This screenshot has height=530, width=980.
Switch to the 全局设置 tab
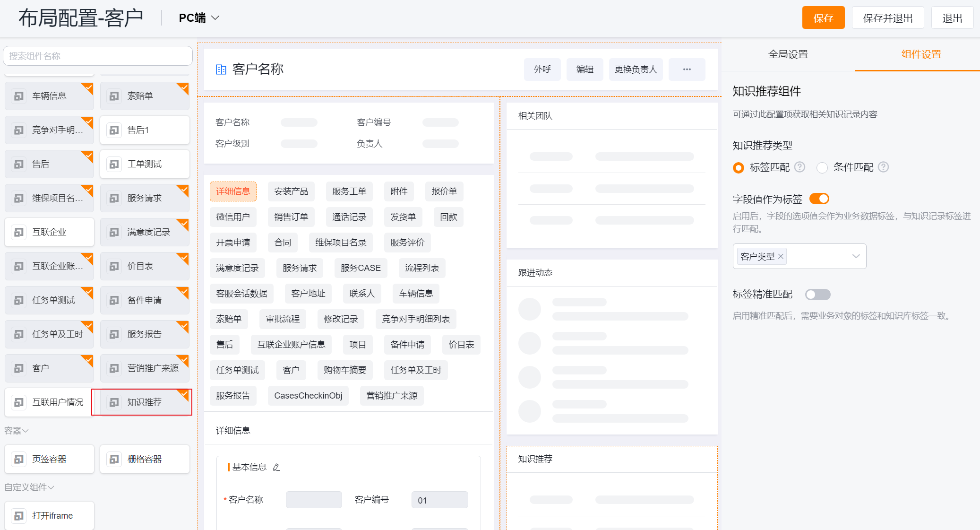[x=788, y=54]
